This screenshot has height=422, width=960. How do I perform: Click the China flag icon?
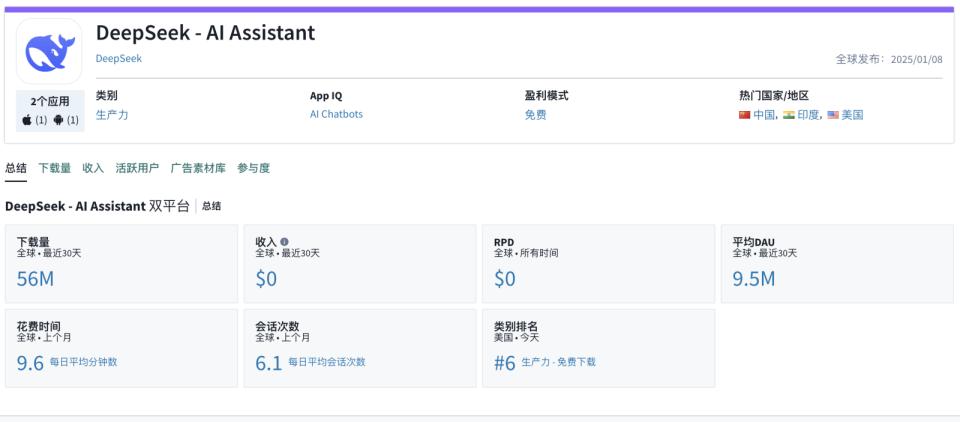pyautogui.click(x=744, y=115)
